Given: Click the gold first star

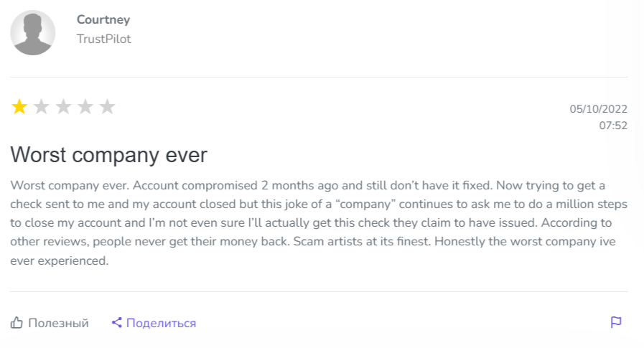Looking at the screenshot, I should coord(19,108).
